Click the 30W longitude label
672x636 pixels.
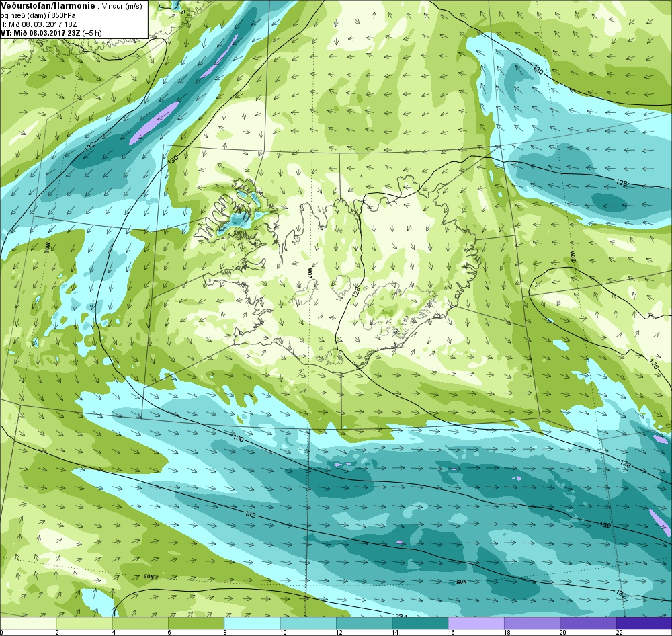point(48,247)
